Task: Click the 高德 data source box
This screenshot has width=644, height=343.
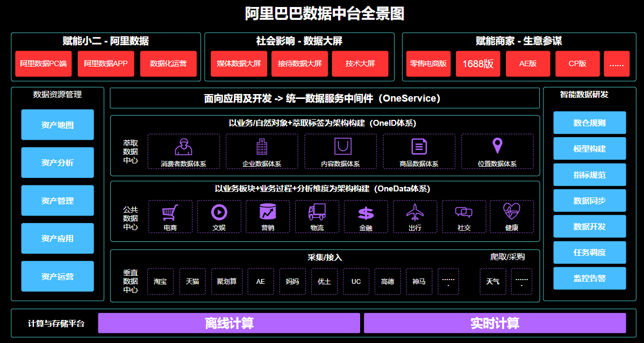Action: coord(388,281)
